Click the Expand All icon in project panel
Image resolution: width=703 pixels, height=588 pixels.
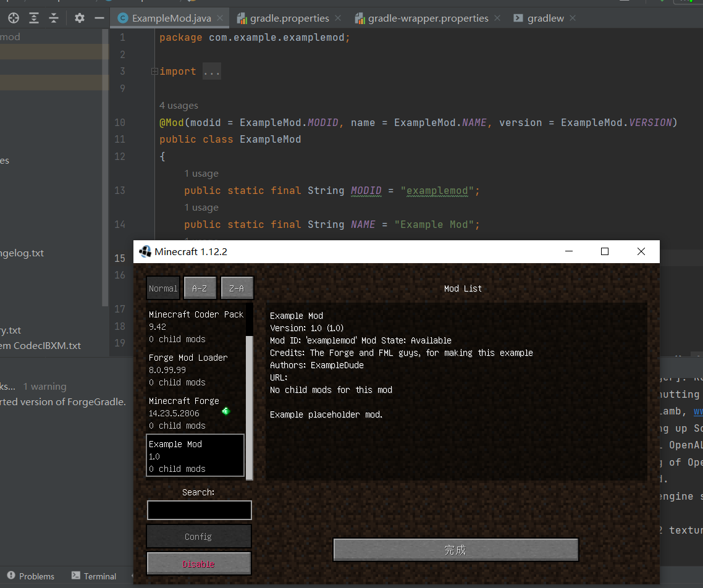tap(34, 18)
